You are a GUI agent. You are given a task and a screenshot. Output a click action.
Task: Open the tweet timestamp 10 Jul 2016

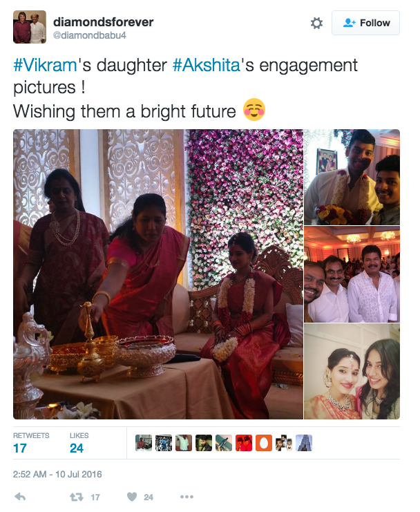pos(57,474)
